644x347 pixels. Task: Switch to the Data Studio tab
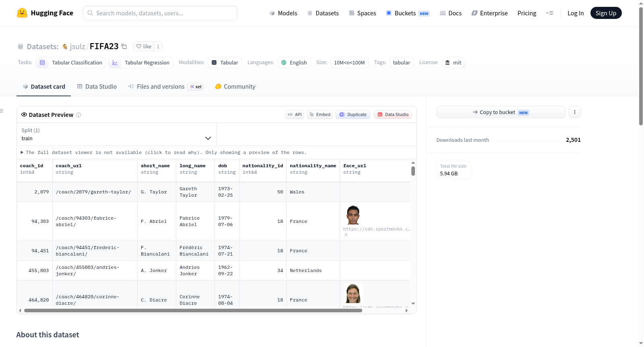click(x=97, y=87)
